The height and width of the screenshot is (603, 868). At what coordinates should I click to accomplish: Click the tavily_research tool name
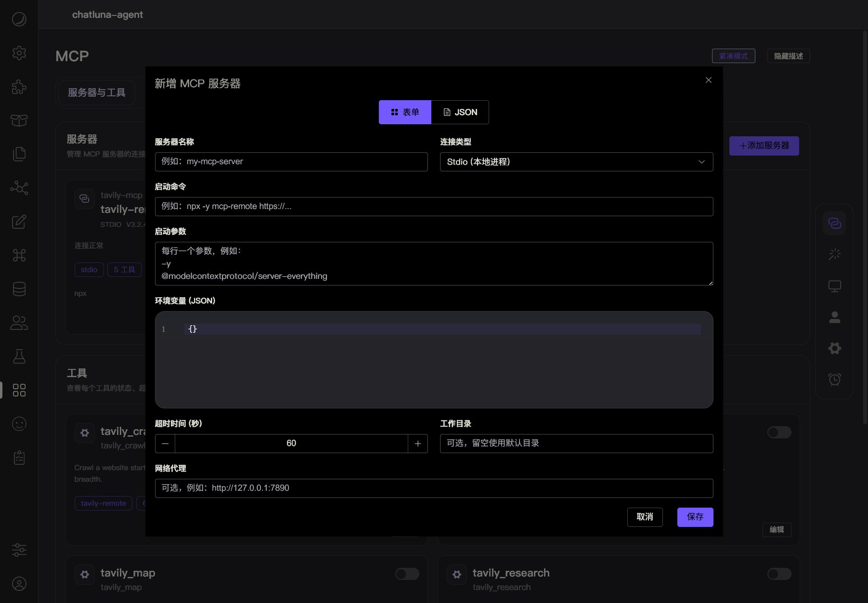[511, 573]
